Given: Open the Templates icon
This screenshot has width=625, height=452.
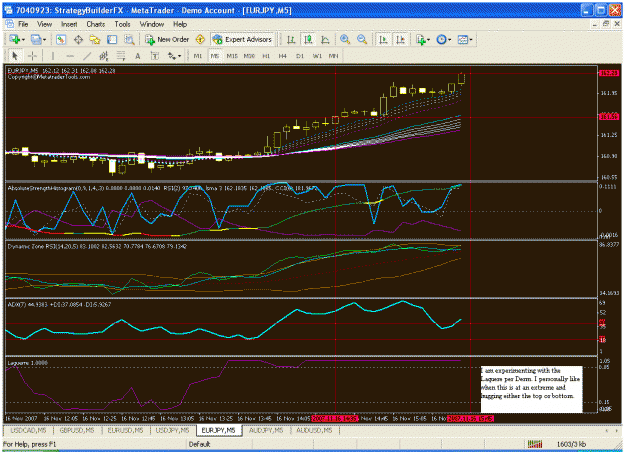Looking at the screenshot, I should pyautogui.click(x=462, y=39).
